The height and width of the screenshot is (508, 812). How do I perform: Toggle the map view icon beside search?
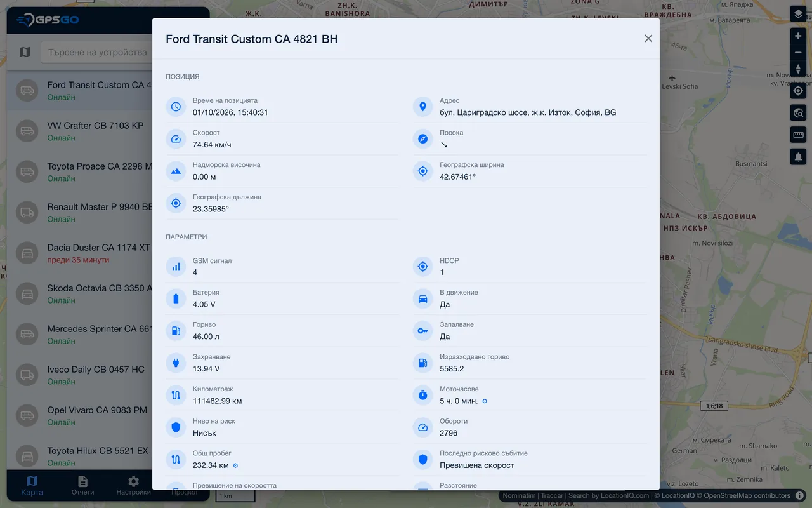pos(25,52)
